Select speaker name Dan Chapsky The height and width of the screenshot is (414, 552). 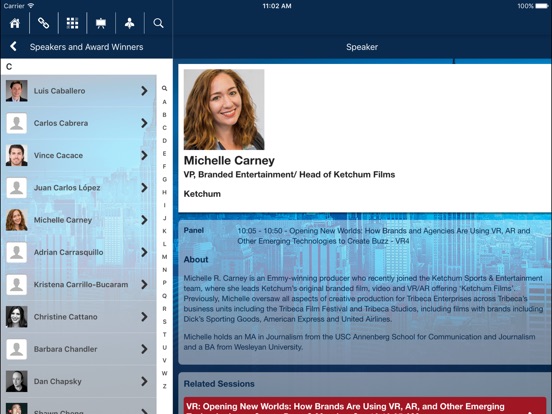click(x=58, y=381)
